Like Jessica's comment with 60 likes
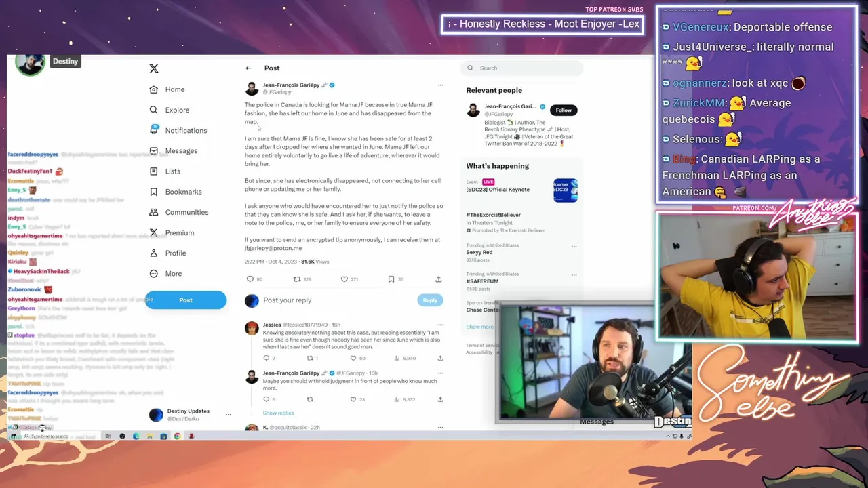868x488 pixels. (353, 358)
